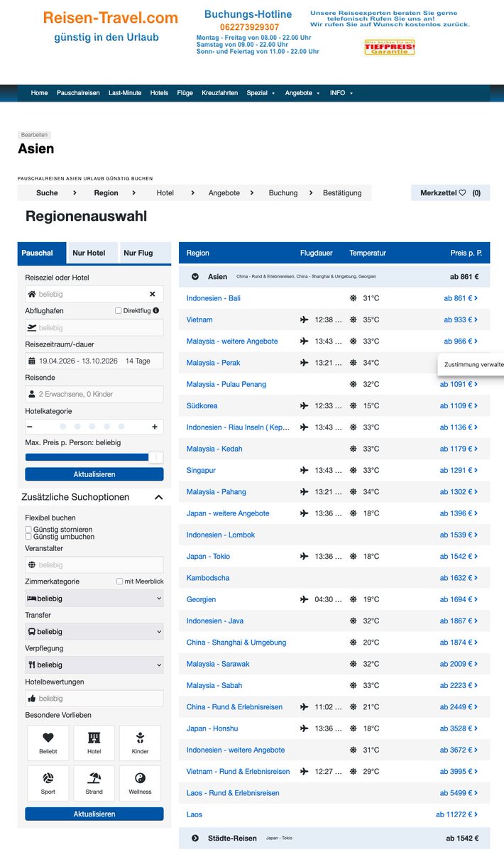Click the sun icon in the Singapur row

click(353, 470)
